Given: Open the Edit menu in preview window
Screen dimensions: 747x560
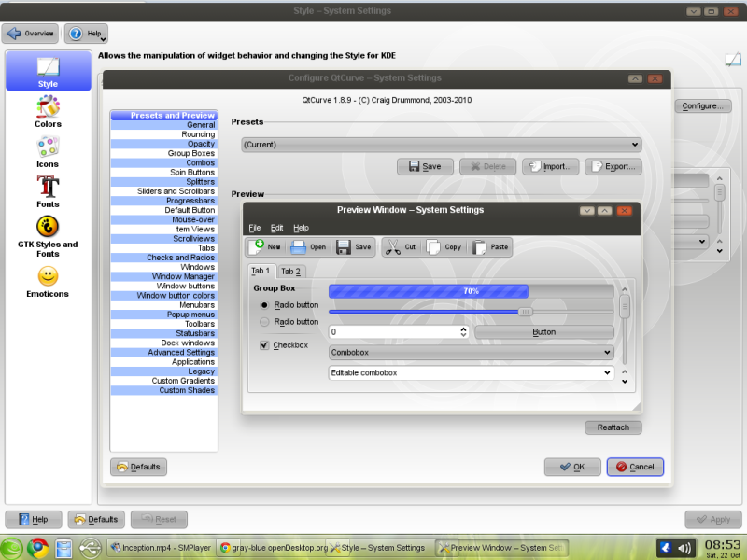Looking at the screenshot, I should pyautogui.click(x=276, y=228).
